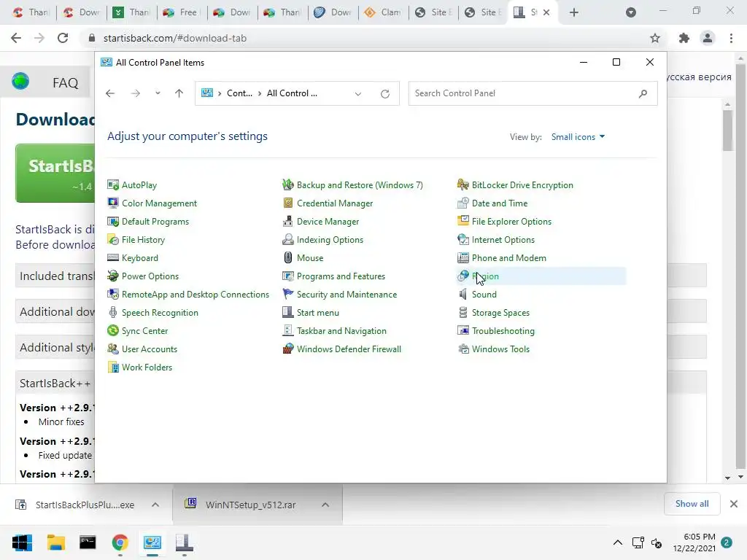
Task: Click the Device Manager icon
Action: pyautogui.click(x=287, y=222)
